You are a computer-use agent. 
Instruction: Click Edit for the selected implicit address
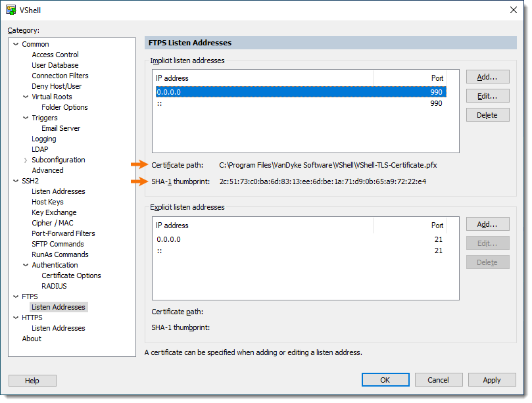click(487, 96)
